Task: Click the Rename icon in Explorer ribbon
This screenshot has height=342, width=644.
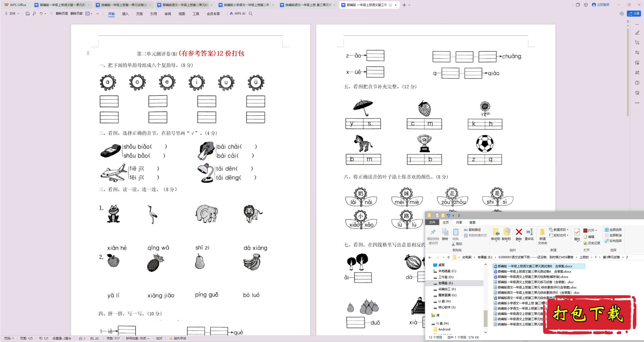Action: 529,232
